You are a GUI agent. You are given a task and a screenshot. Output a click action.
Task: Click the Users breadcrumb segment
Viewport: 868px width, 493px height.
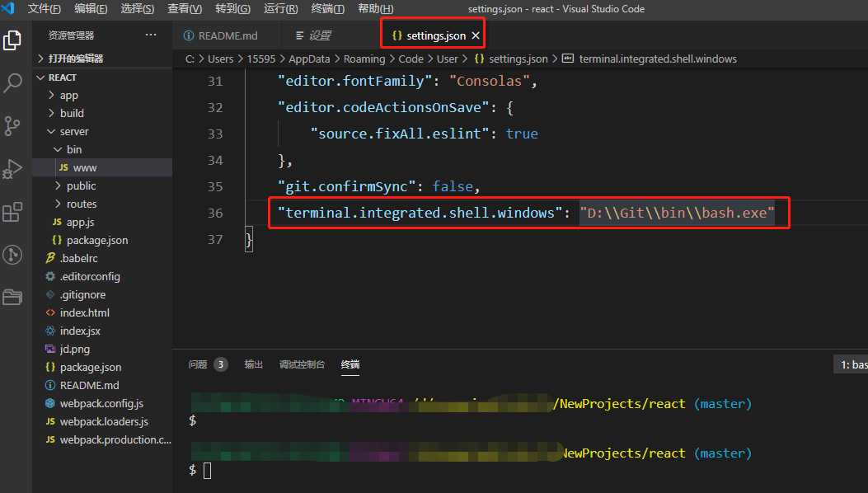pos(220,59)
